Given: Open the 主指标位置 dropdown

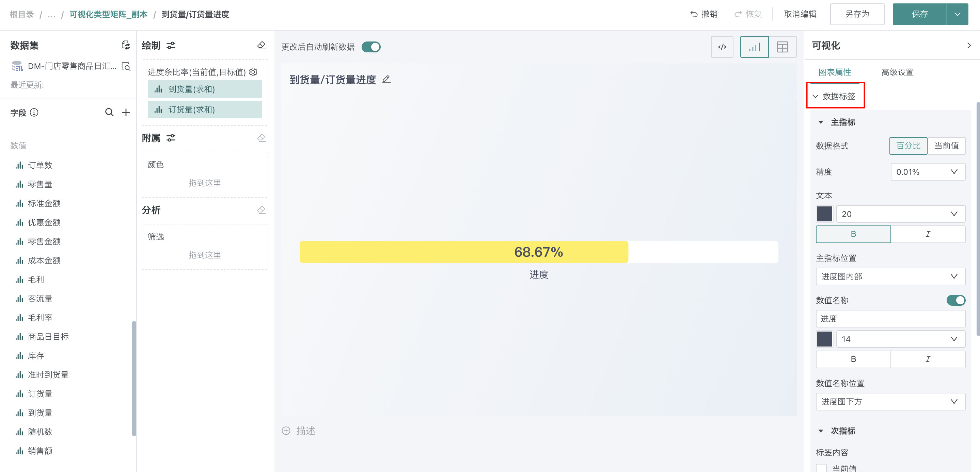Looking at the screenshot, I should point(890,276).
